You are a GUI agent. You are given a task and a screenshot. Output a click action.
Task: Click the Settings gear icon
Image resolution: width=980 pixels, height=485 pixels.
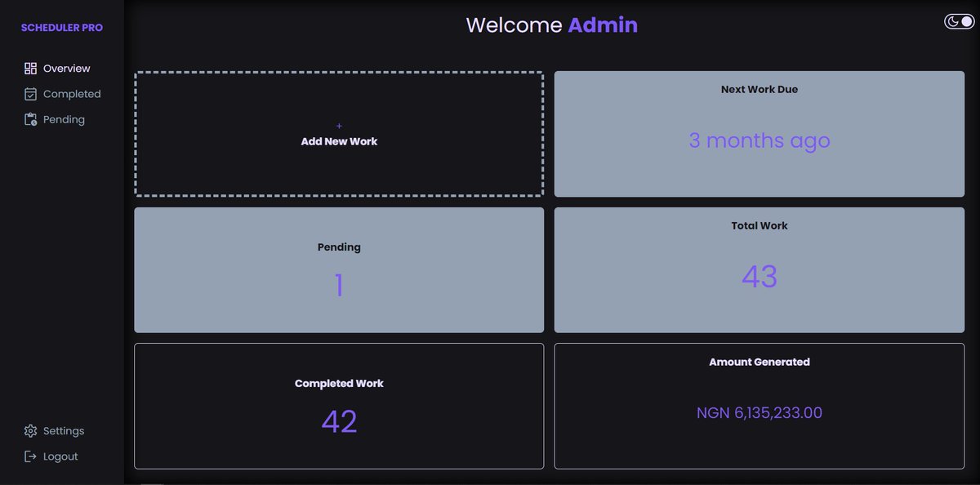pos(31,431)
